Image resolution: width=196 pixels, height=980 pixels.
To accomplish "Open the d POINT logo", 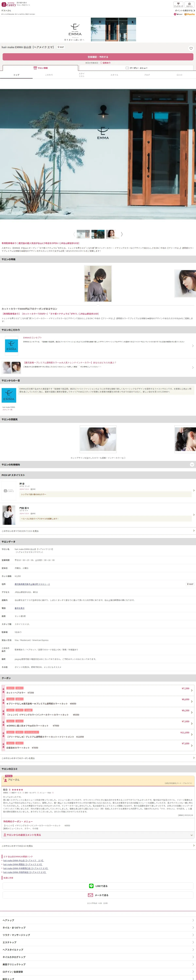I will point(178,14).
